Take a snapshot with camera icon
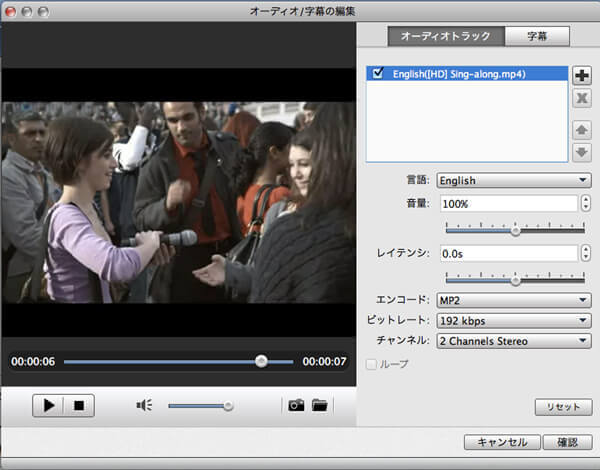 [296, 405]
